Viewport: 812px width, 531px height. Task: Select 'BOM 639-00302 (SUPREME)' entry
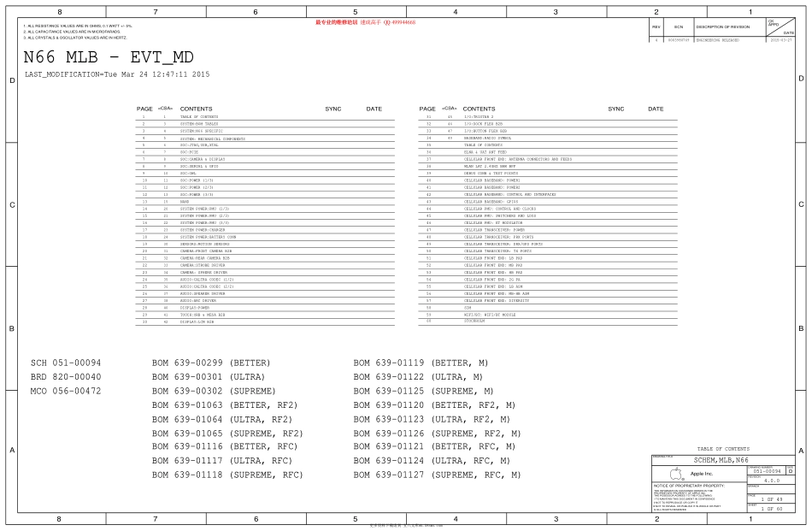[x=214, y=391]
